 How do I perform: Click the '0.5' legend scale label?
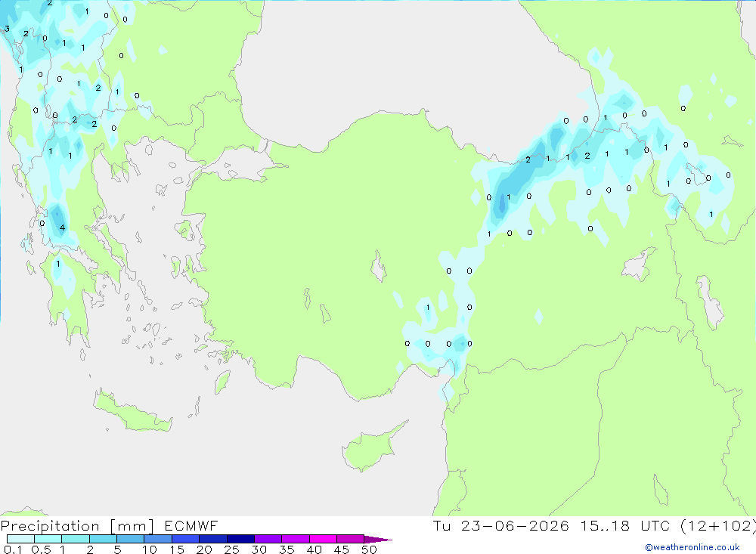41,549
